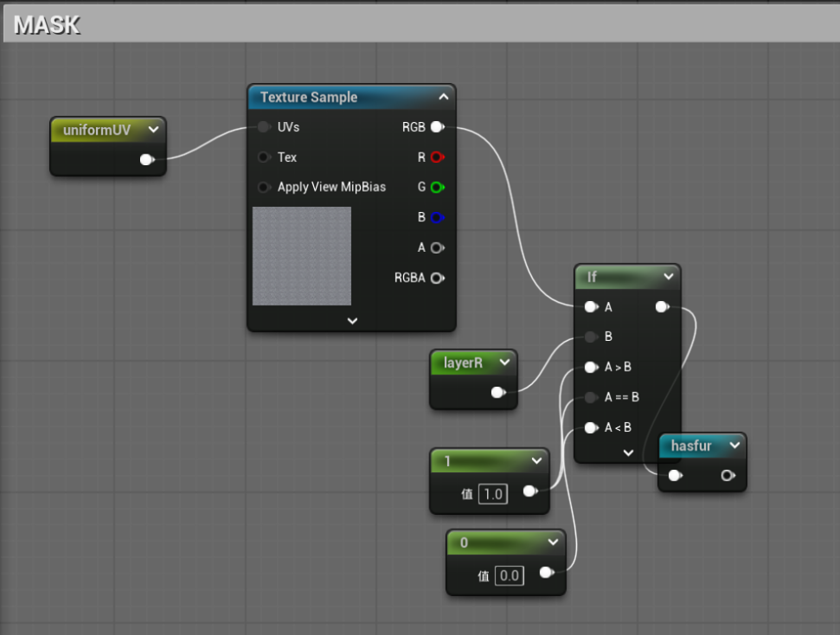Open the constant 1 node dropdown chevron
The height and width of the screenshot is (635, 840).
(536, 461)
